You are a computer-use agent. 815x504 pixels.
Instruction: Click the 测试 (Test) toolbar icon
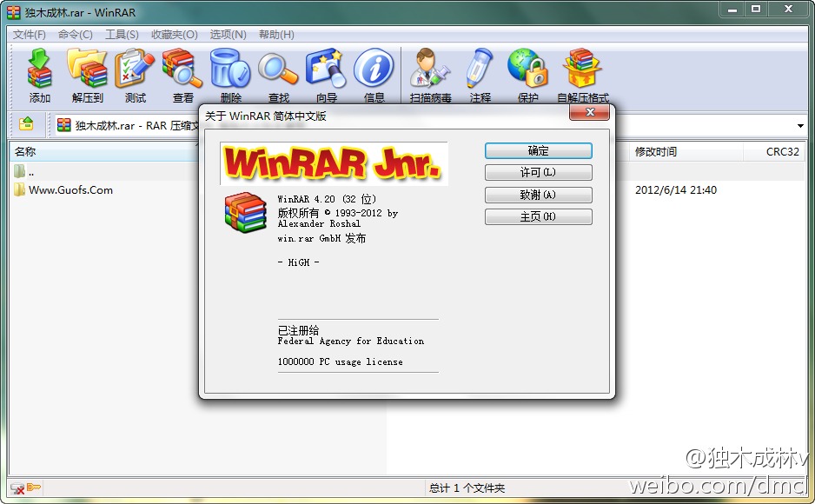point(135,68)
